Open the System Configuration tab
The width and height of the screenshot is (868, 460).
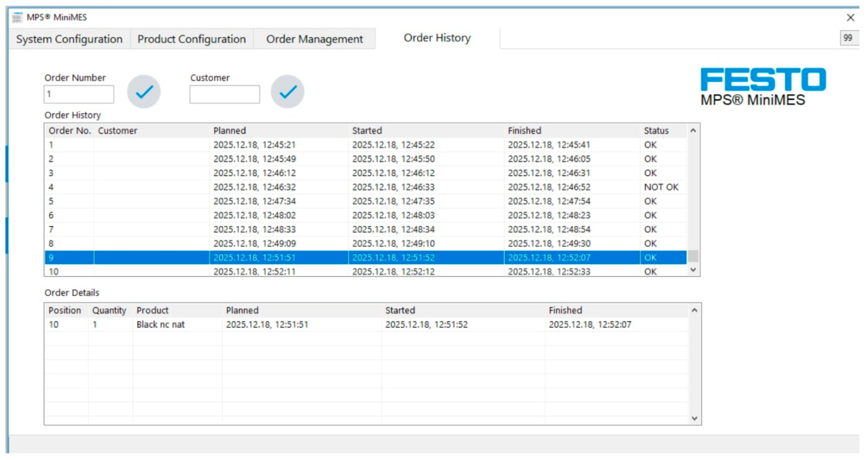pos(69,39)
